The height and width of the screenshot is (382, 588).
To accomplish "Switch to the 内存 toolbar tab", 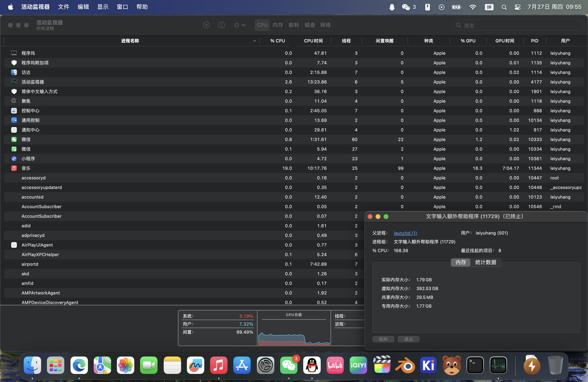I will pyautogui.click(x=278, y=25).
